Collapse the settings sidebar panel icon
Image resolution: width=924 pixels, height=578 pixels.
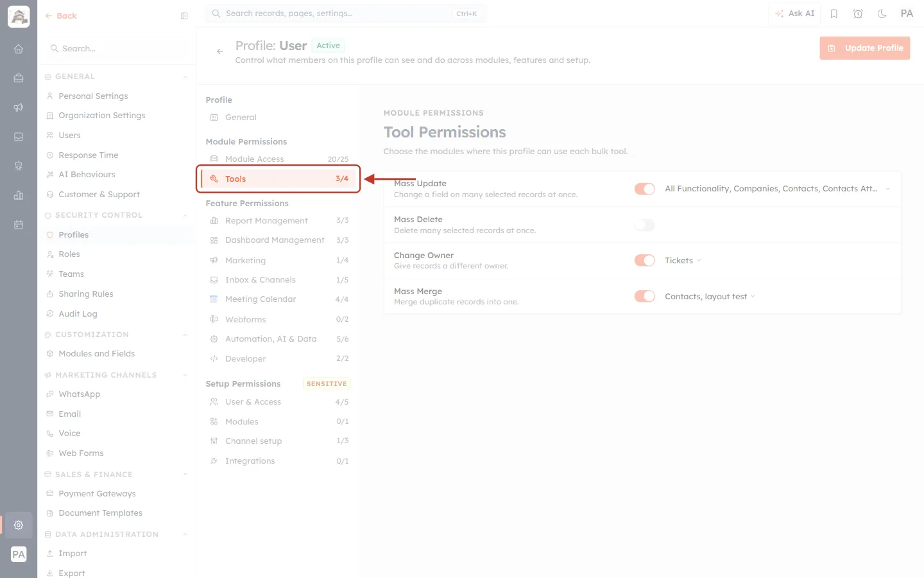point(184,16)
